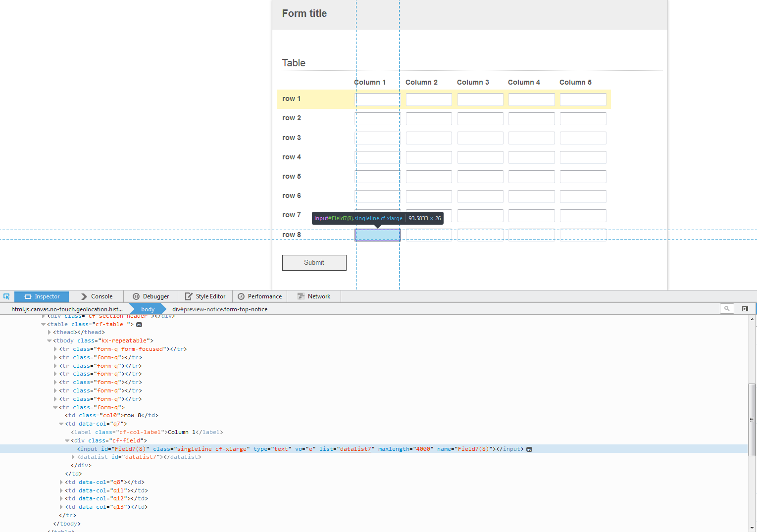Viewport: 757px width, 532px height.
Task: Expand the td data-col q13 node
Action: [x=61, y=507]
